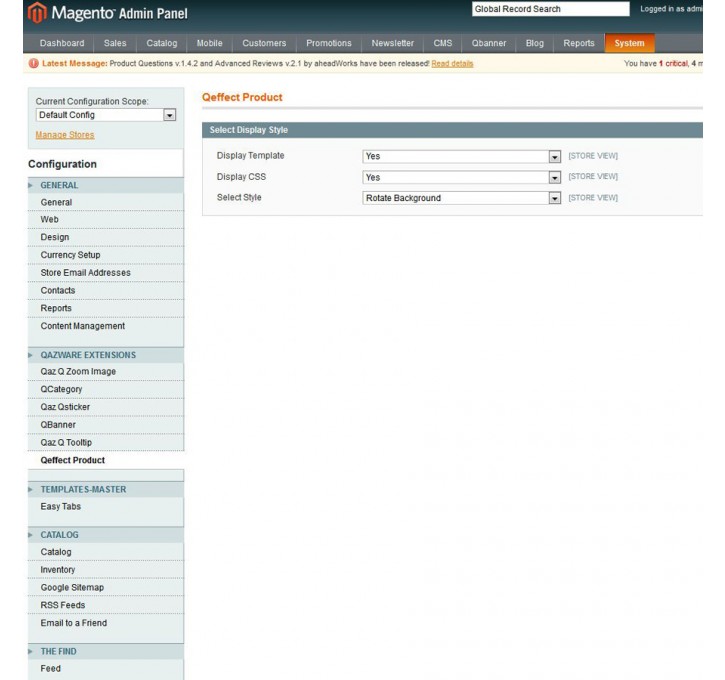Open the Mobile menu
This screenshot has width=725, height=680.
(209, 43)
